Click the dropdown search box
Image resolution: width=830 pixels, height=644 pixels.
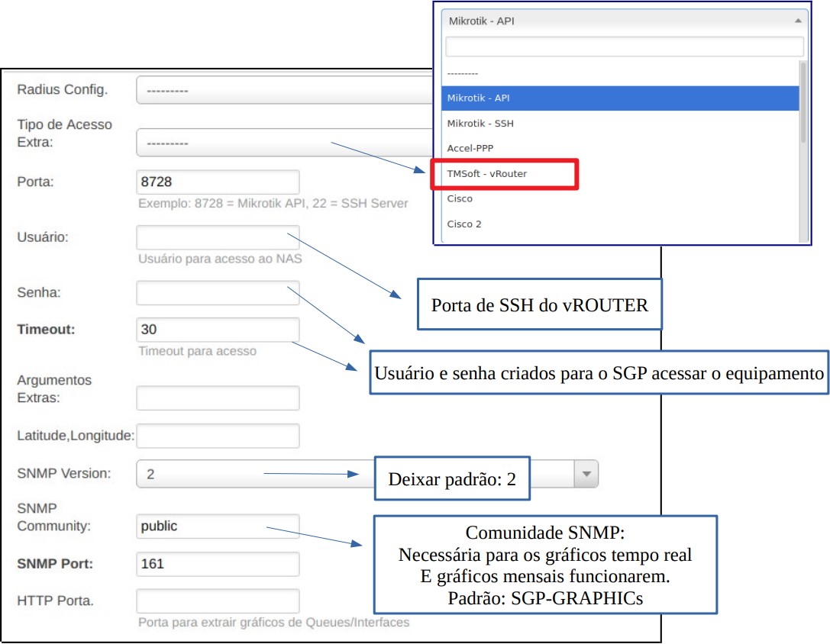[x=622, y=47]
